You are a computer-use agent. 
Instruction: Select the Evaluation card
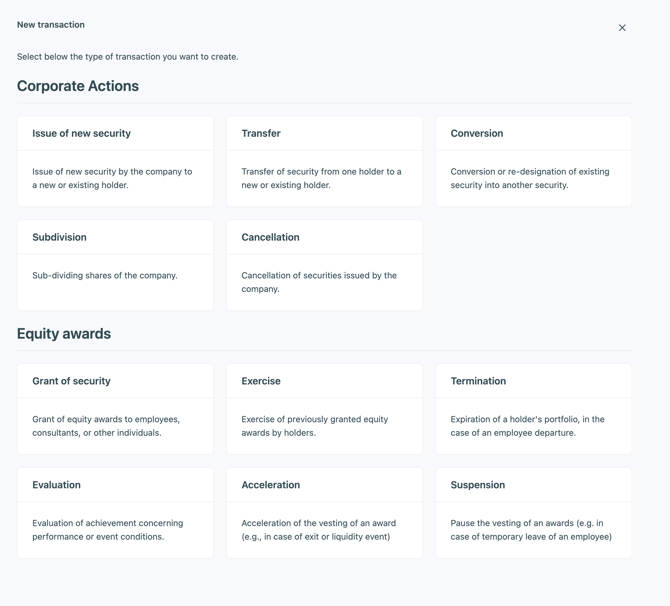115,512
